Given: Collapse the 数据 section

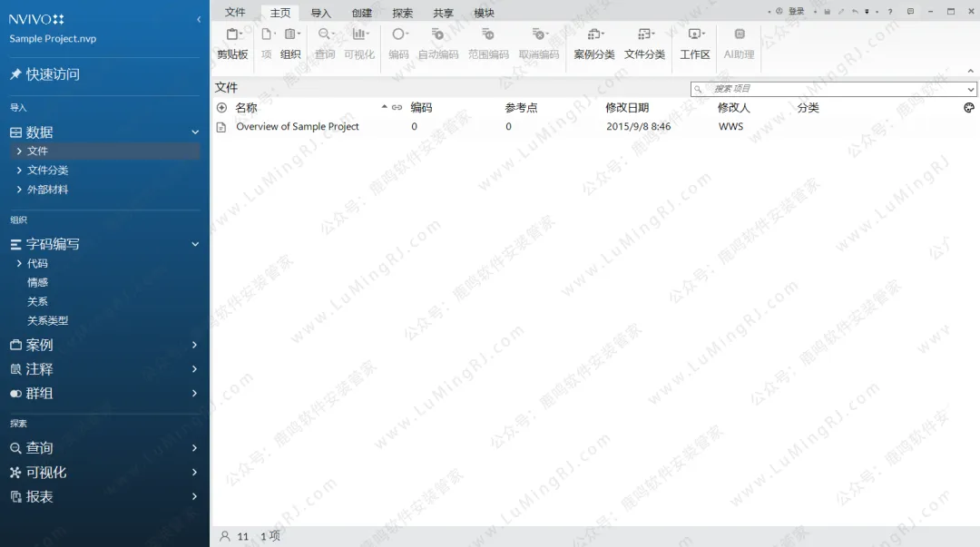Looking at the screenshot, I should coord(195,132).
